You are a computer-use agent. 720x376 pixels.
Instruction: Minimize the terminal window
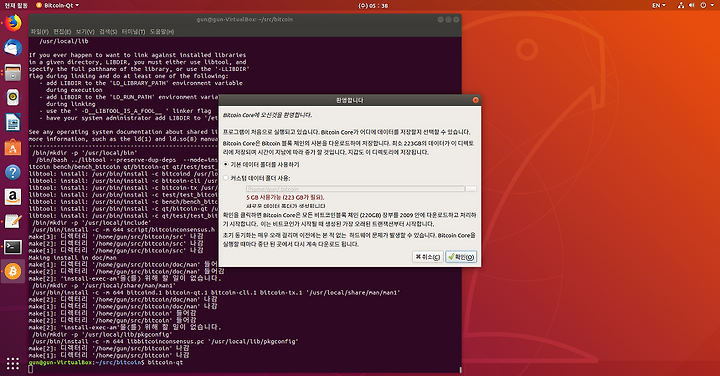click(440, 20)
